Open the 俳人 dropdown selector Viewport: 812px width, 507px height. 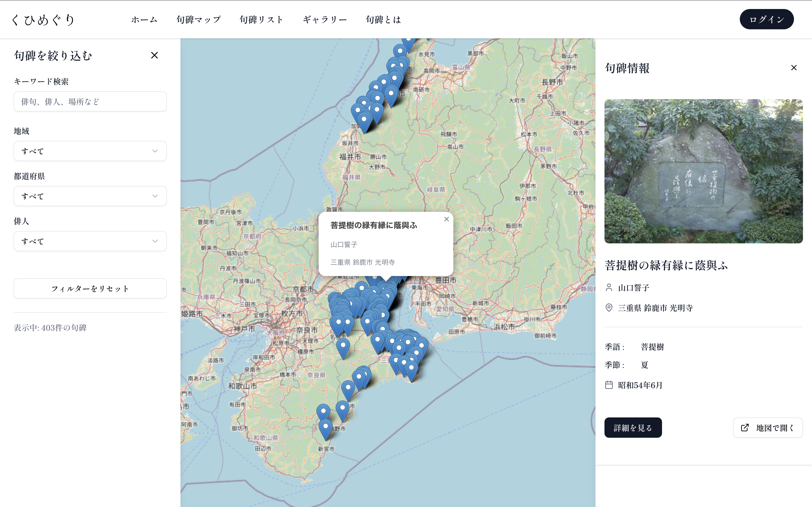click(90, 241)
